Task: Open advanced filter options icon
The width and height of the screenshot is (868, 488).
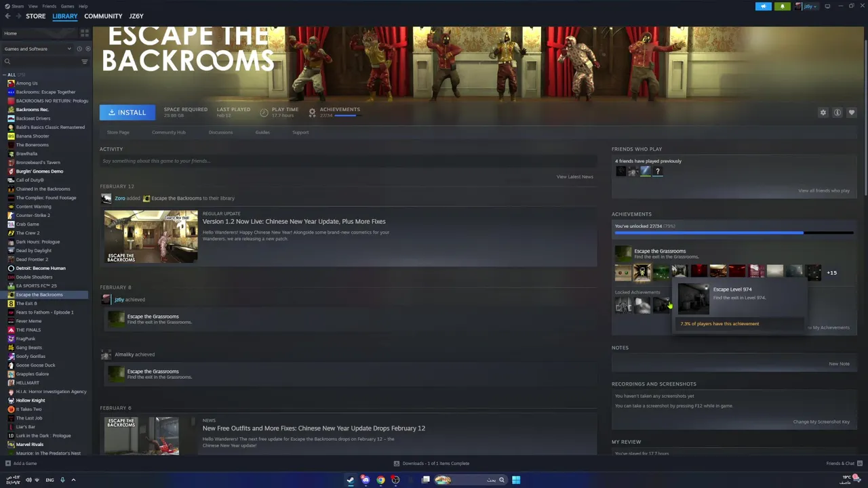Action: [x=85, y=62]
